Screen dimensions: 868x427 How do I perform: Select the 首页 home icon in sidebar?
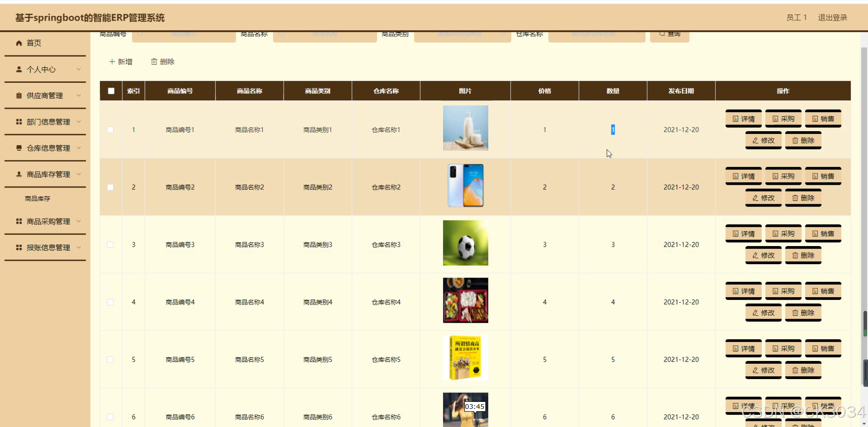pos(19,43)
